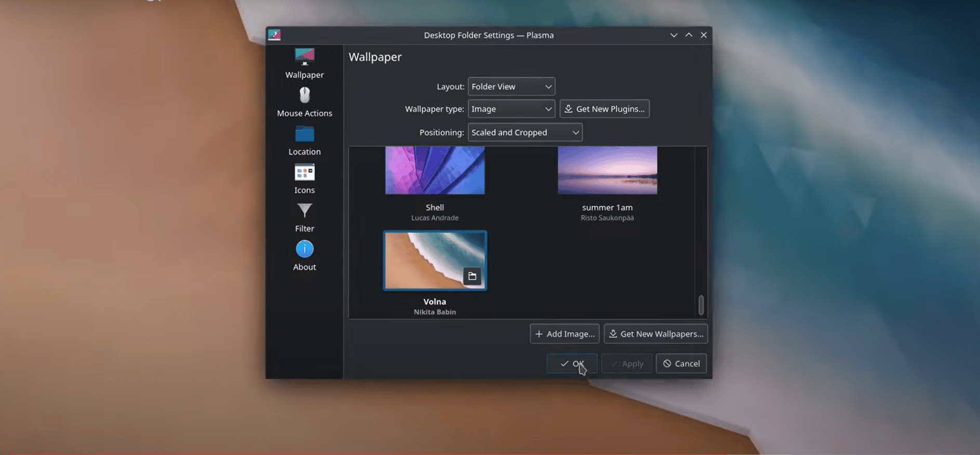Click the folder icon on Volna thumbnail

pos(472,276)
